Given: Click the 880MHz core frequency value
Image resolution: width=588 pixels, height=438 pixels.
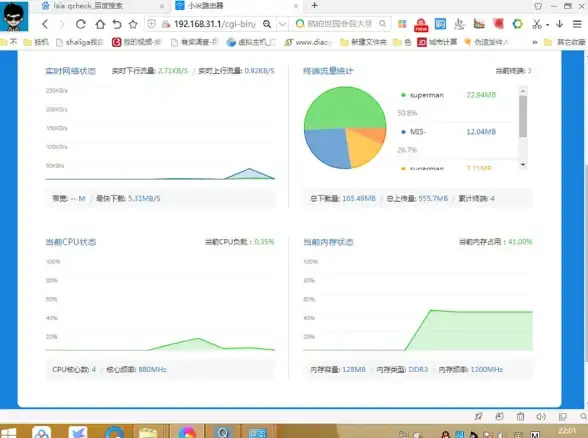Looking at the screenshot, I should [x=152, y=369].
